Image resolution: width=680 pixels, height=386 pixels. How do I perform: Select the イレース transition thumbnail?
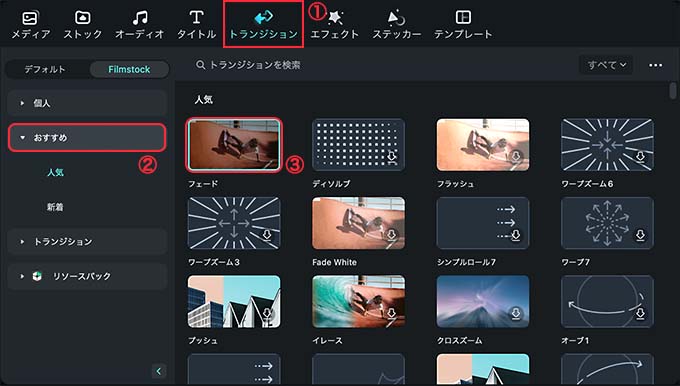(358, 301)
